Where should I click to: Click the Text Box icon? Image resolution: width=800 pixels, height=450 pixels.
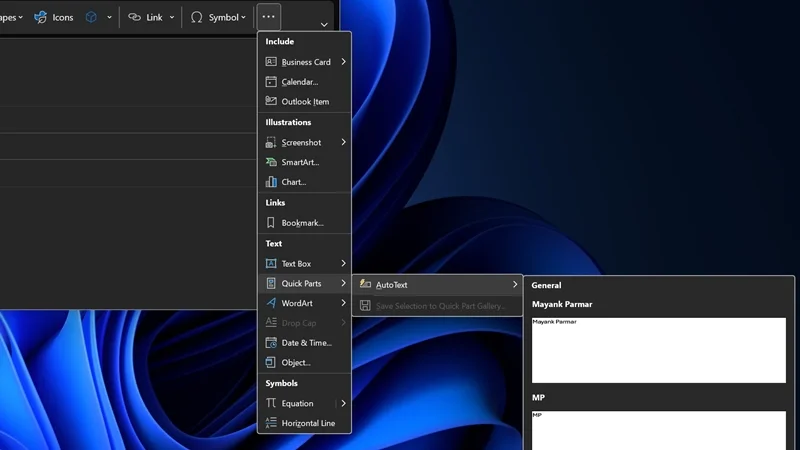tap(271, 263)
